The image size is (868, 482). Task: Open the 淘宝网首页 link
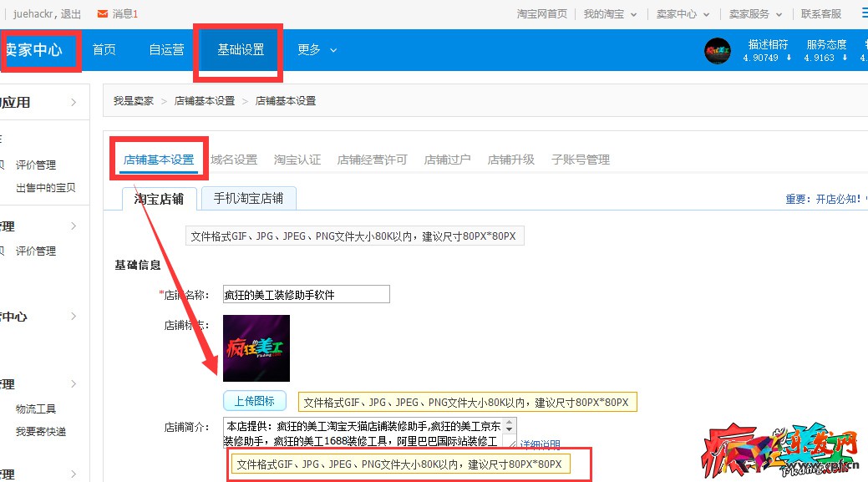[x=542, y=14]
